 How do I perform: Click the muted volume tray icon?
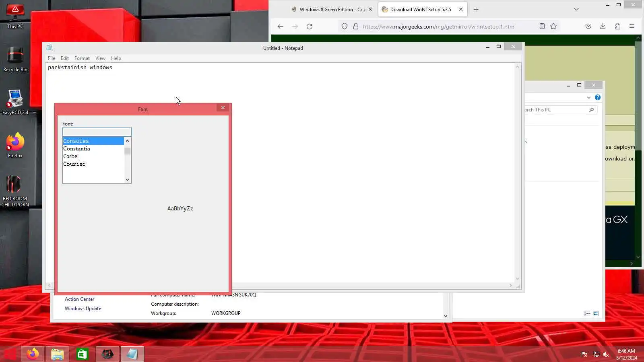(x=606, y=354)
